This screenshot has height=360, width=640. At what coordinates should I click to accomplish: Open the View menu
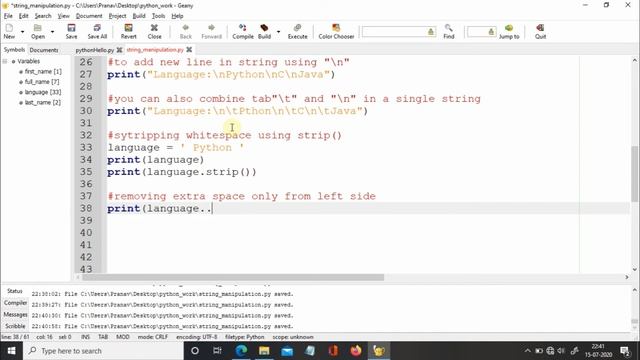click(x=63, y=16)
